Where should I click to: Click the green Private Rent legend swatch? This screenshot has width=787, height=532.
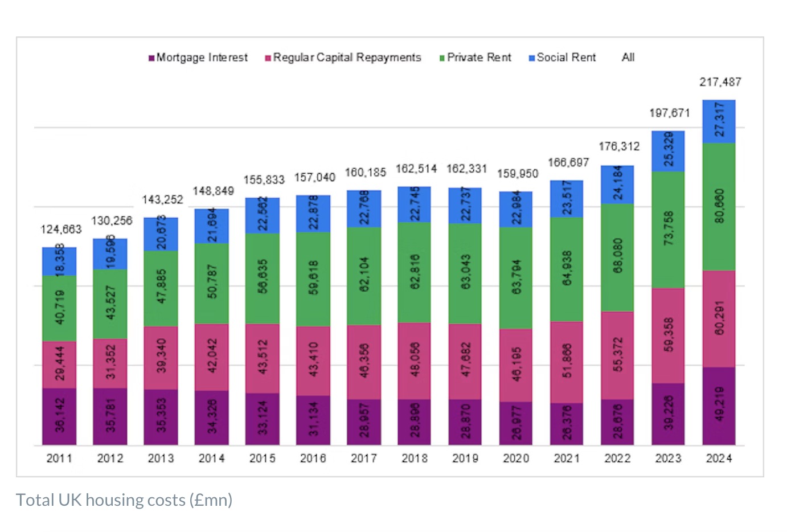point(442,58)
